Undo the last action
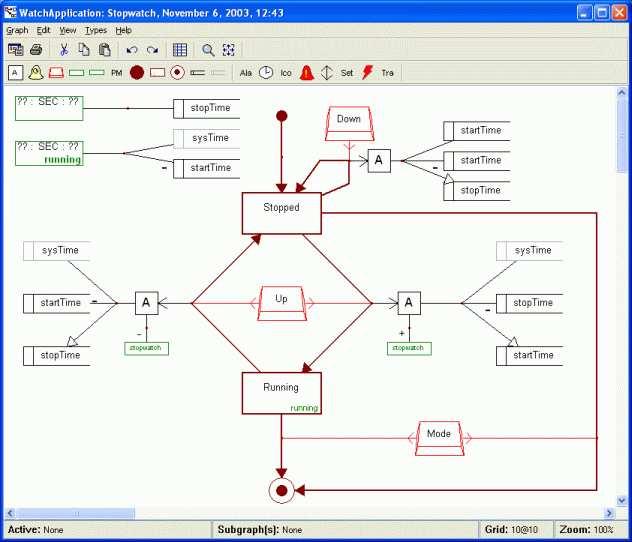This screenshot has width=632, height=542. click(x=132, y=50)
